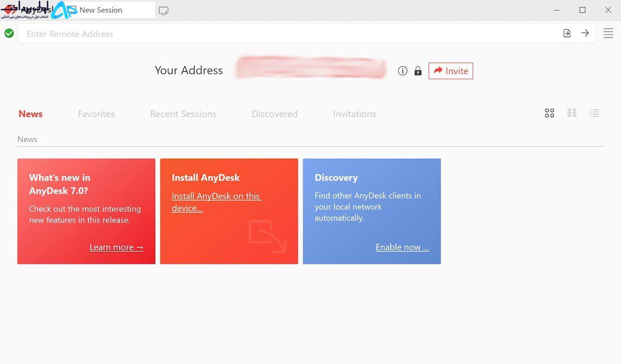
Task: Open the Invitations tab
Action: point(354,114)
